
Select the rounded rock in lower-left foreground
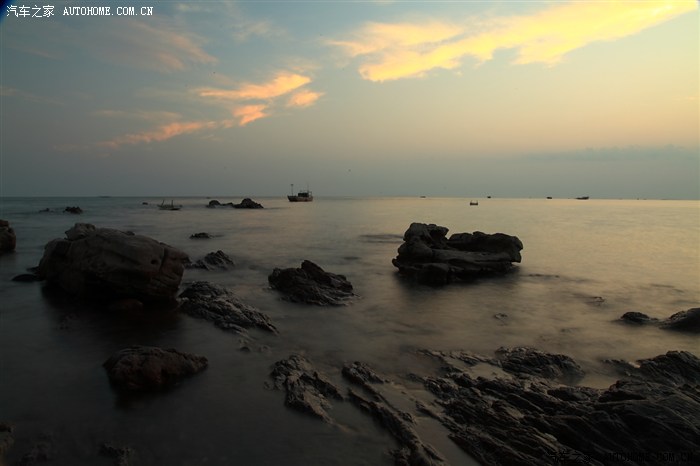(x=152, y=367)
